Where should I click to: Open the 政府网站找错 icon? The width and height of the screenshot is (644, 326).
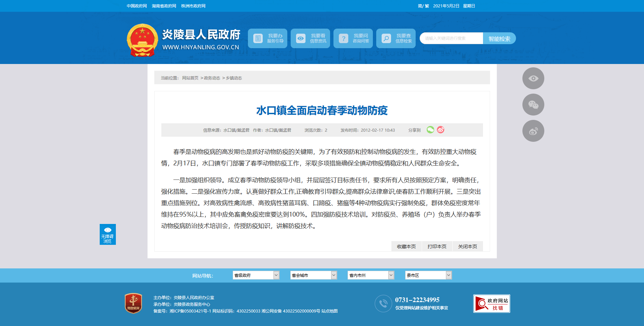click(491, 303)
